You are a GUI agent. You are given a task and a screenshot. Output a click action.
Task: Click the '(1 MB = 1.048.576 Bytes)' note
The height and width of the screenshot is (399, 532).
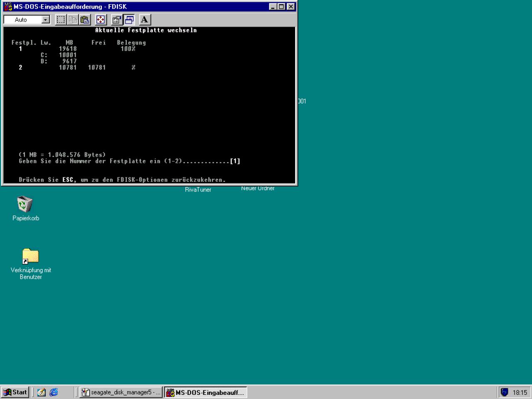tap(62, 155)
